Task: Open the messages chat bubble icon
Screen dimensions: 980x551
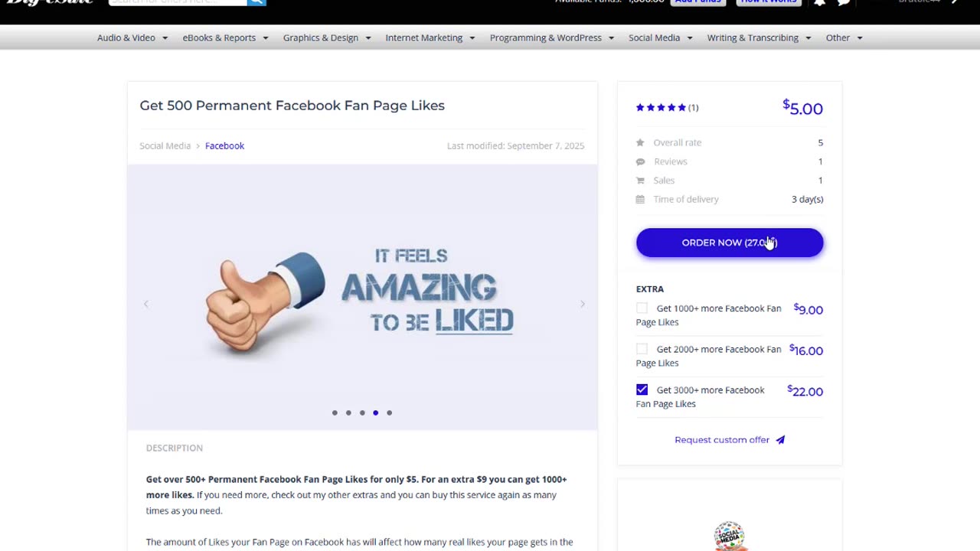Action: [x=844, y=3]
